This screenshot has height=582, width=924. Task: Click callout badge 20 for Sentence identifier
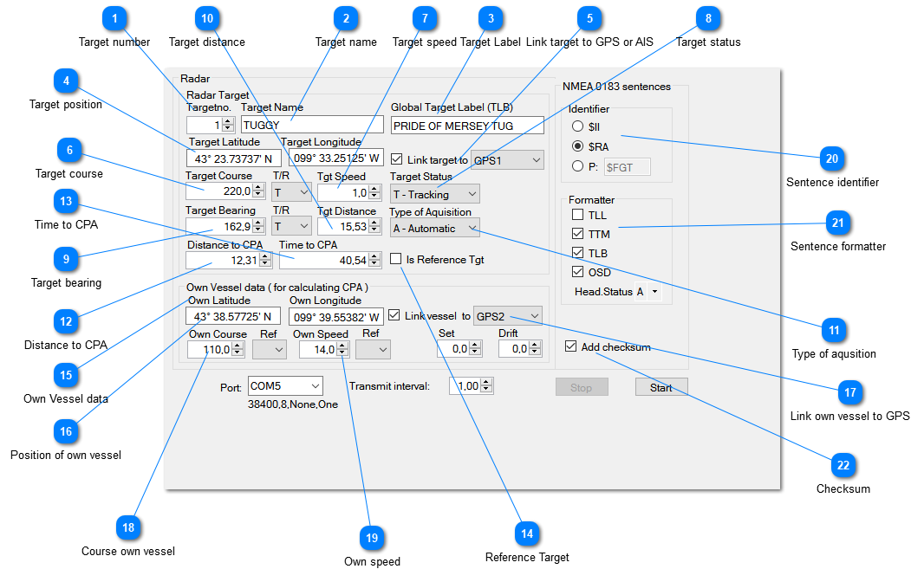coord(832,158)
